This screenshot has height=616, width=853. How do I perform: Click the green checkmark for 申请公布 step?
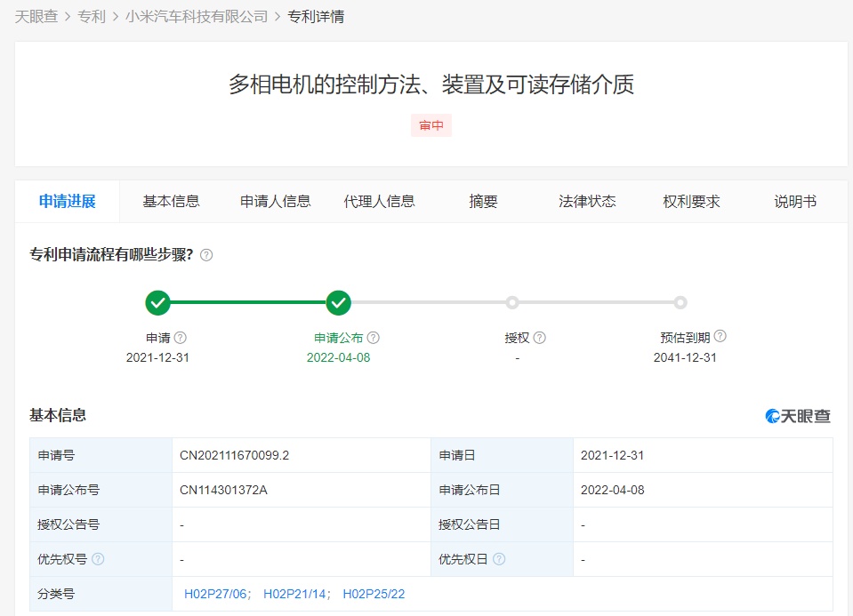point(338,302)
